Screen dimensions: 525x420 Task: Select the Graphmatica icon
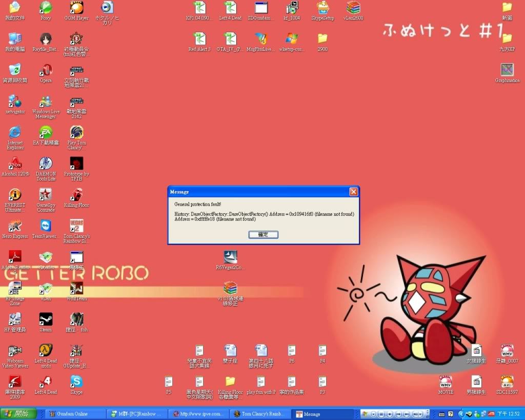pyautogui.click(x=507, y=70)
